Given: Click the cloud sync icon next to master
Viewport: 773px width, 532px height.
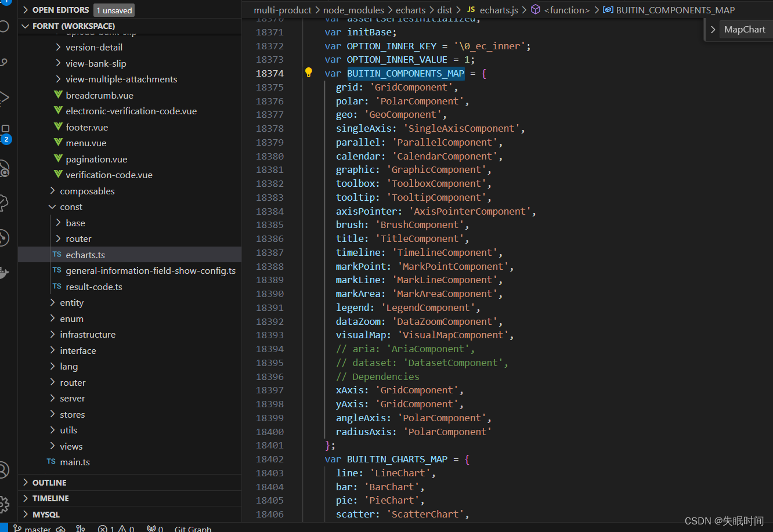Looking at the screenshot, I should pos(60,529).
